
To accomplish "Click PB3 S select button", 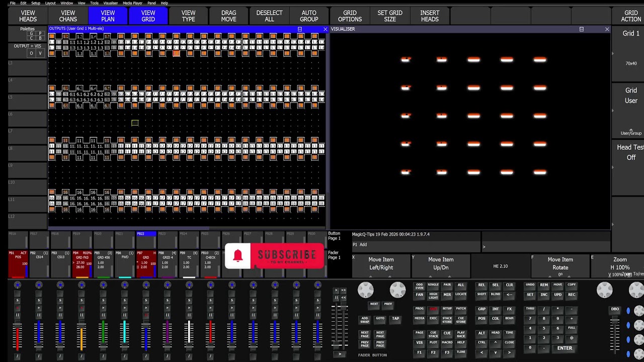I will tap(60, 301).
